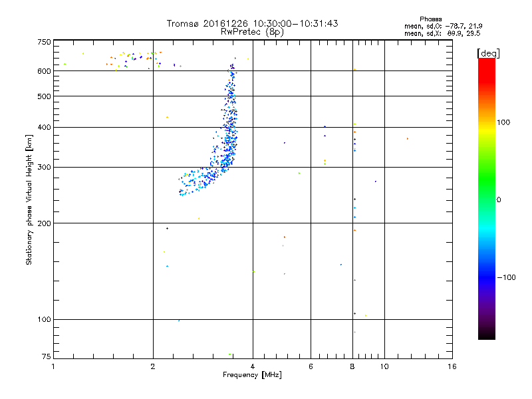Viewport: 532px width, 399px height.
Task: Click the x-axis '6' tick label
Action: coord(311,366)
